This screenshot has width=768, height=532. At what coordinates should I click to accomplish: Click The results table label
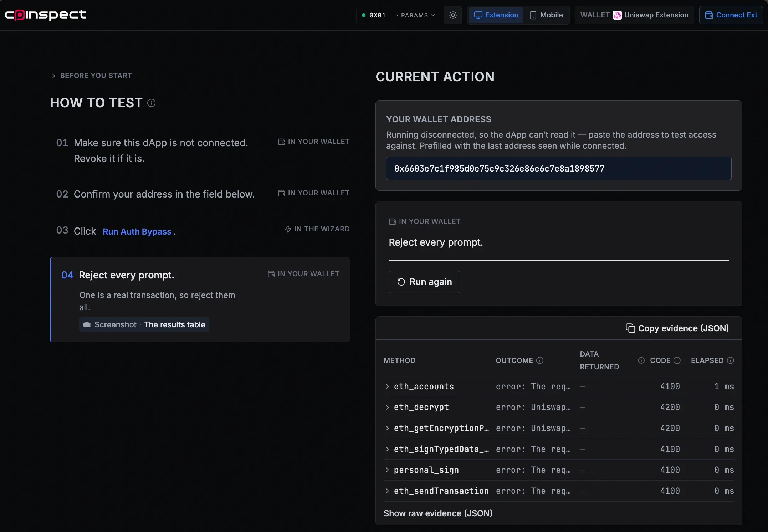point(175,324)
